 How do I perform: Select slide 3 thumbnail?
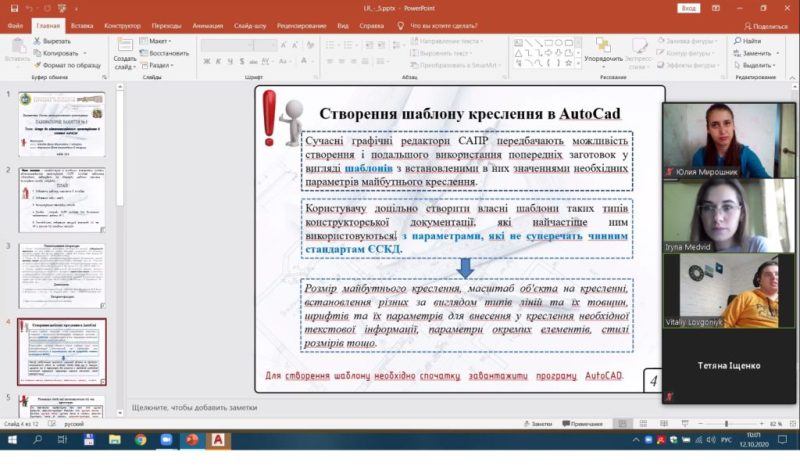point(62,276)
